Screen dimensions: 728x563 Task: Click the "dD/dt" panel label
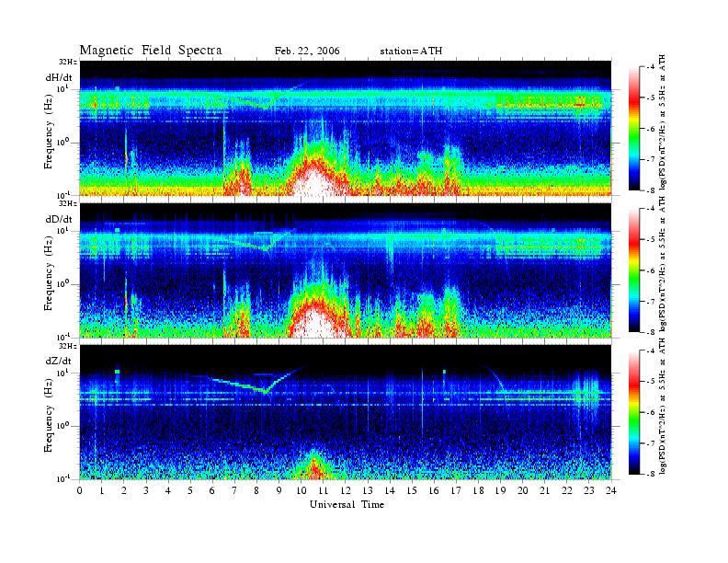[x=59, y=219]
